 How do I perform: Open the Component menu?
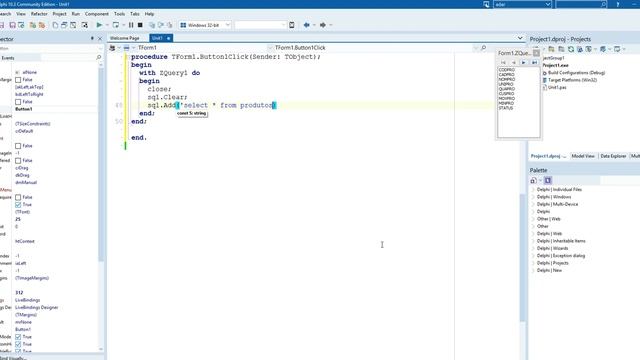coord(97,14)
